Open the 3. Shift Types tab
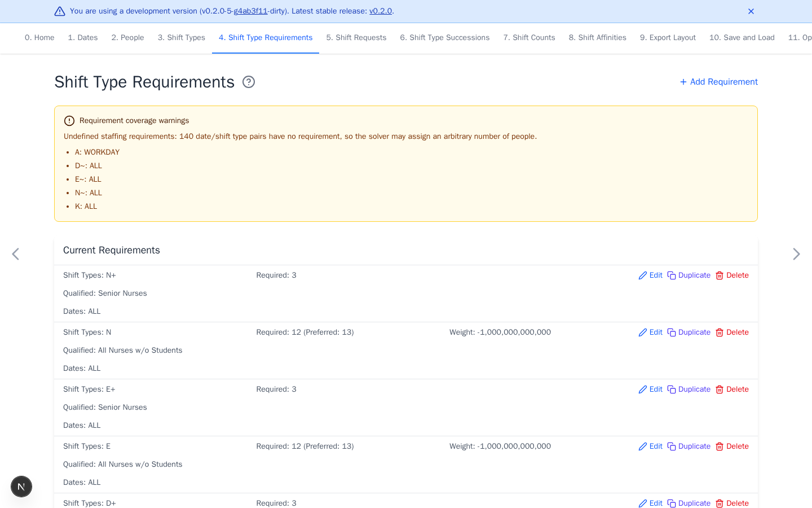812x508 pixels. tap(182, 38)
